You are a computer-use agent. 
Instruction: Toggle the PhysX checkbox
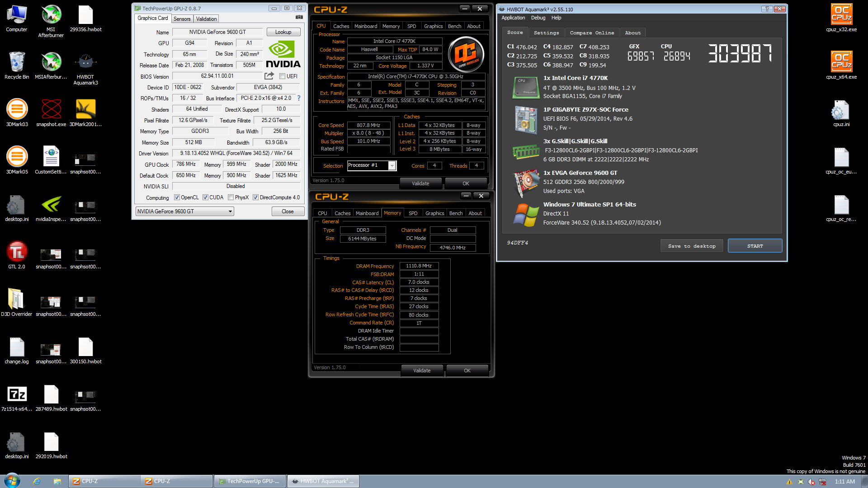231,197
